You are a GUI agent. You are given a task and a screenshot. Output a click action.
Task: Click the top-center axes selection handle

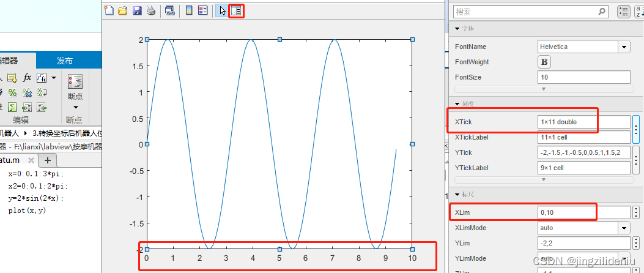tap(279, 39)
